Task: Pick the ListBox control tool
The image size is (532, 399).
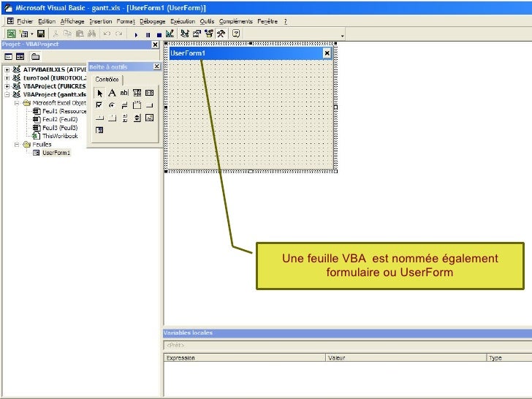Action: pyautogui.click(x=149, y=93)
